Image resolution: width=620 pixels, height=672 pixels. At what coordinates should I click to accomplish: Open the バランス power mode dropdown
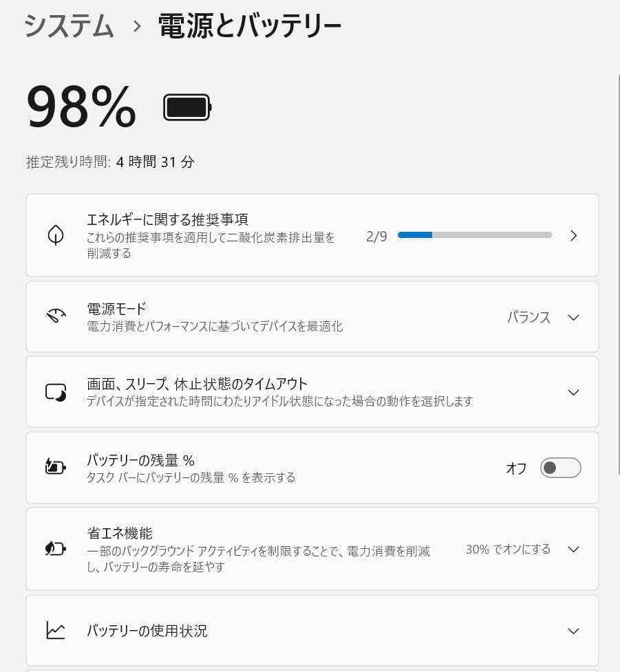573,316
